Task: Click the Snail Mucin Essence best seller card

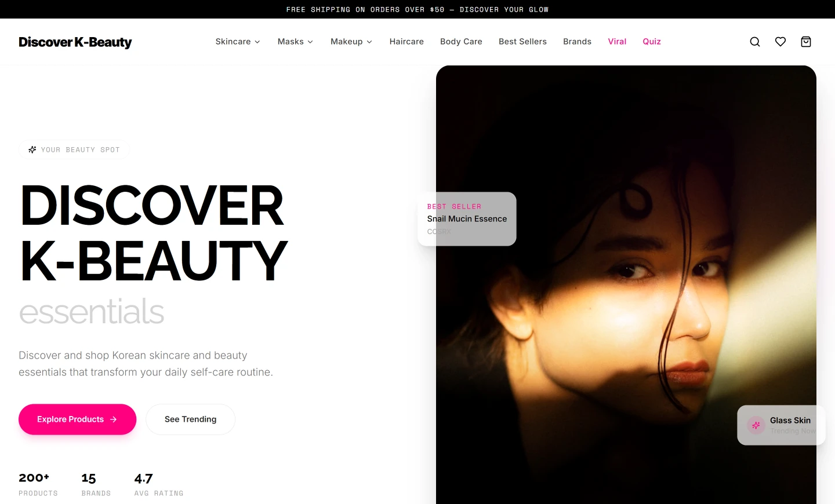Action: point(467,218)
